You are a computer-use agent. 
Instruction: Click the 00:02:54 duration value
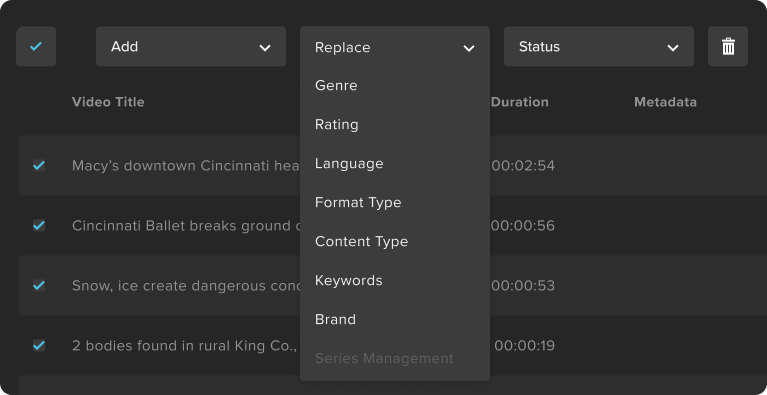coord(523,166)
